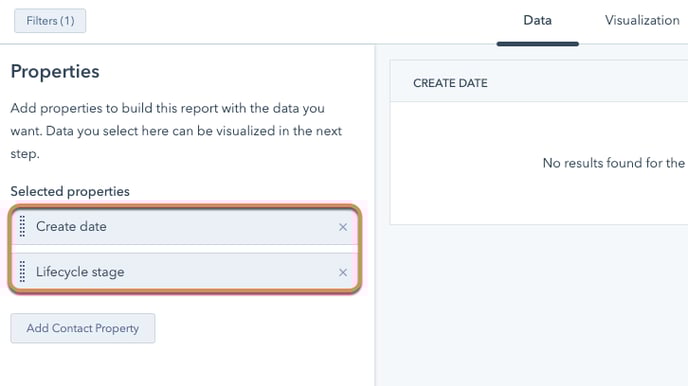Select the Create date property row

point(185,227)
